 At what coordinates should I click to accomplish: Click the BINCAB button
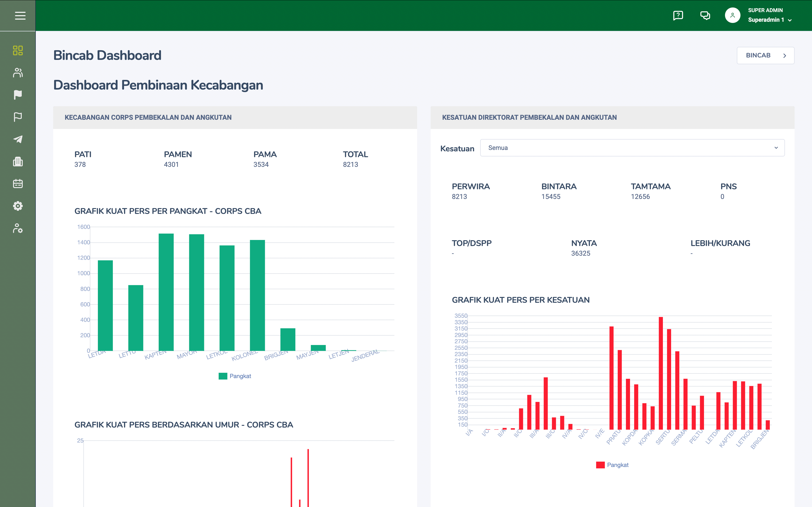click(x=765, y=55)
